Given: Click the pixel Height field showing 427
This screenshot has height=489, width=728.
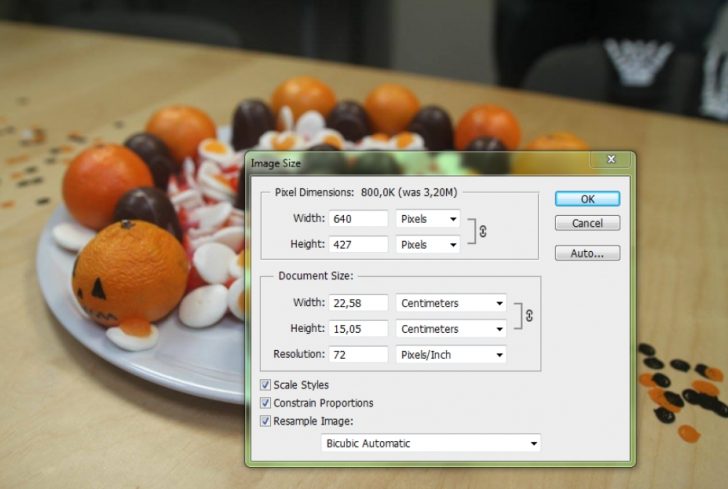Looking at the screenshot, I should coord(358,244).
